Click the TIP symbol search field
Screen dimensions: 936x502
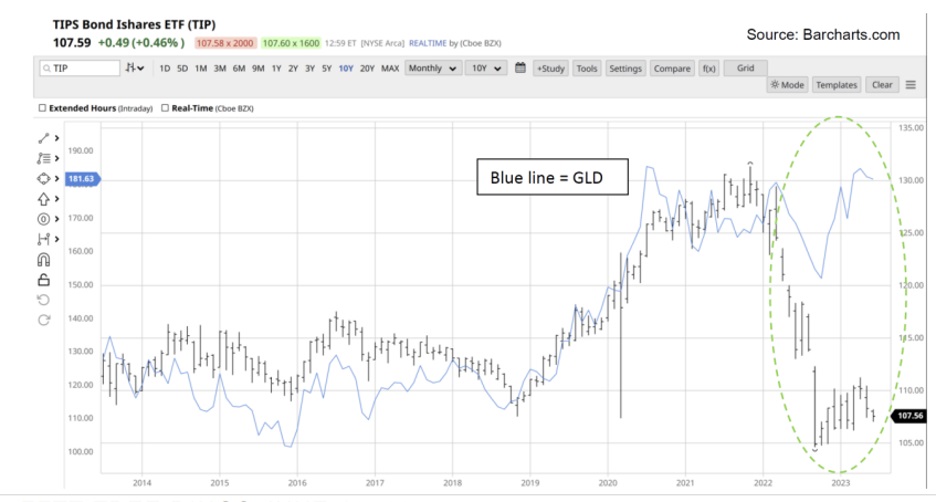pyautogui.click(x=80, y=68)
